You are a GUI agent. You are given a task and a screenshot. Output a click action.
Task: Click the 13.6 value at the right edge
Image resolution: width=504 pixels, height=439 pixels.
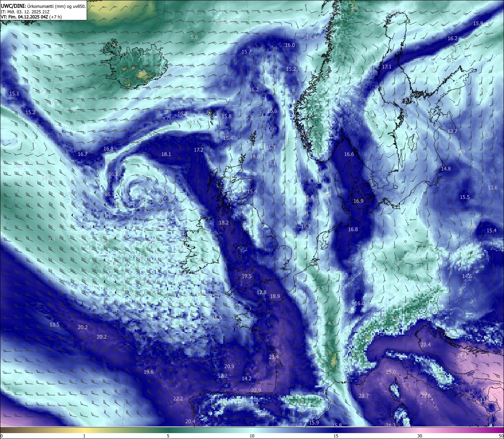pyautogui.click(x=493, y=188)
